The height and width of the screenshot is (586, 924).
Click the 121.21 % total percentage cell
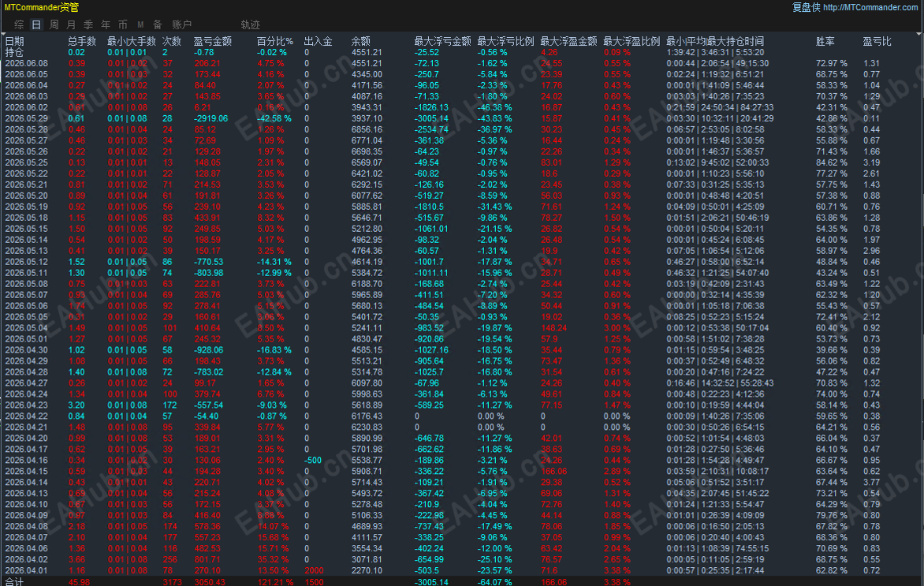pyautogui.click(x=274, y=582)
